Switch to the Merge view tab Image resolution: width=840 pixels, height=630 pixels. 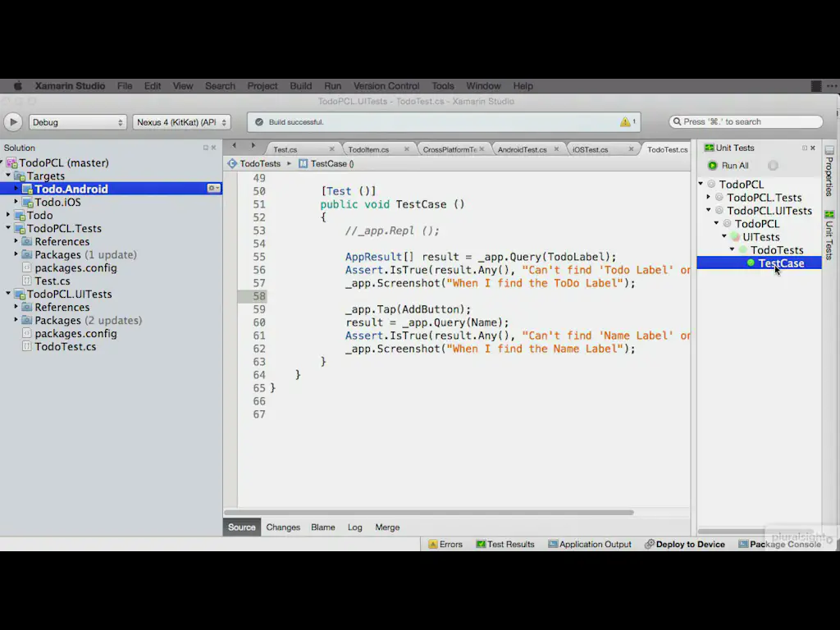tap(387, 527)
